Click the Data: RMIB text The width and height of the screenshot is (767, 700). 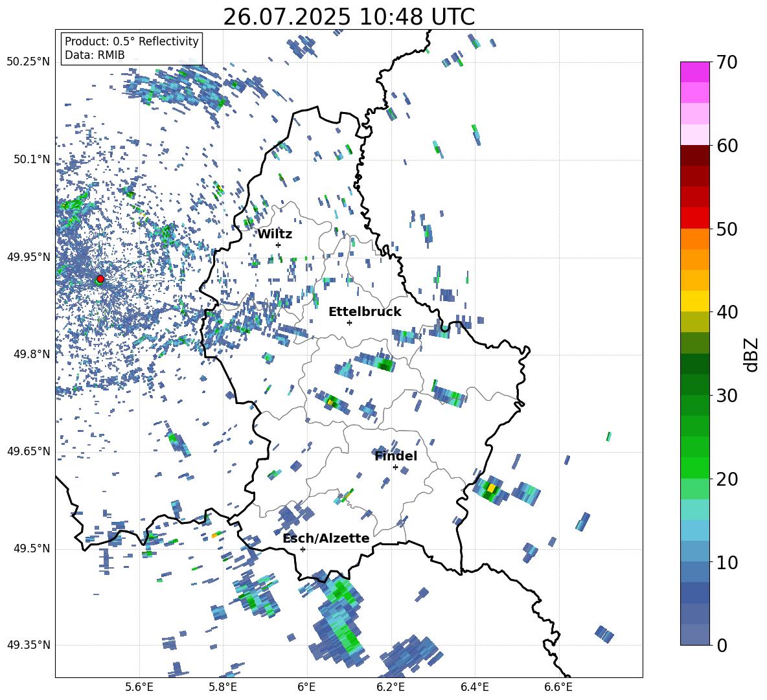95,55
